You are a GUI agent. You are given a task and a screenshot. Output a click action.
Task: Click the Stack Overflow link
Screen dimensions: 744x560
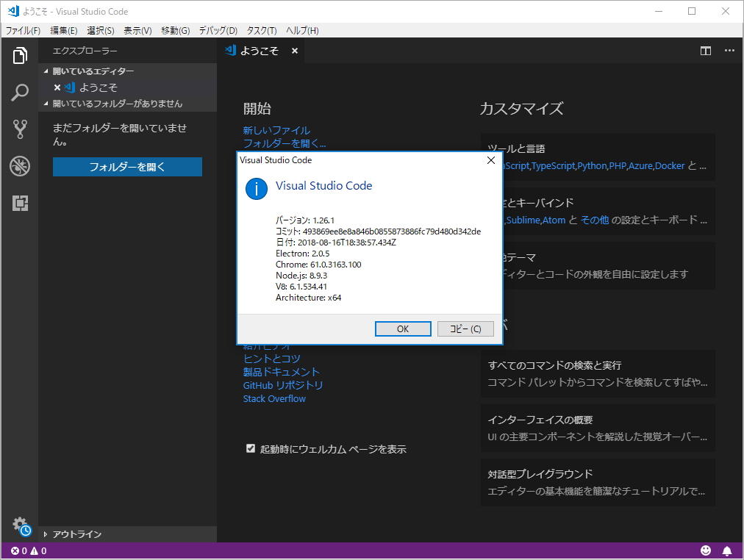pyautogui.click(x=273, y=398)
